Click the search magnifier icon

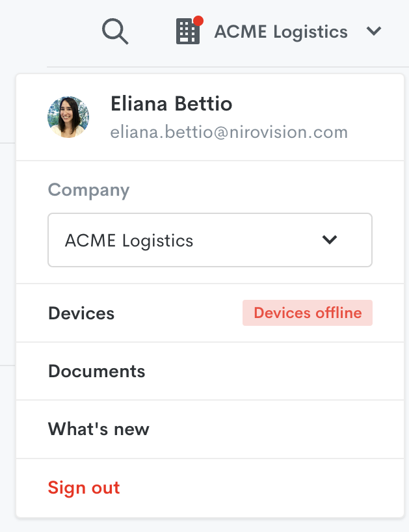point(115,31)
